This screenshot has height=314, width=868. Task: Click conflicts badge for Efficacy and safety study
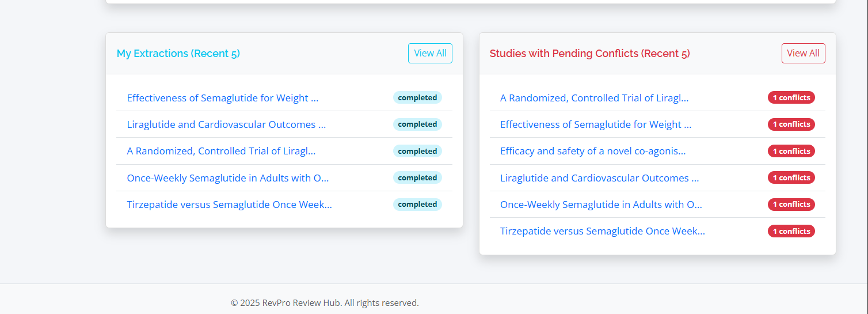pos(791,151)
